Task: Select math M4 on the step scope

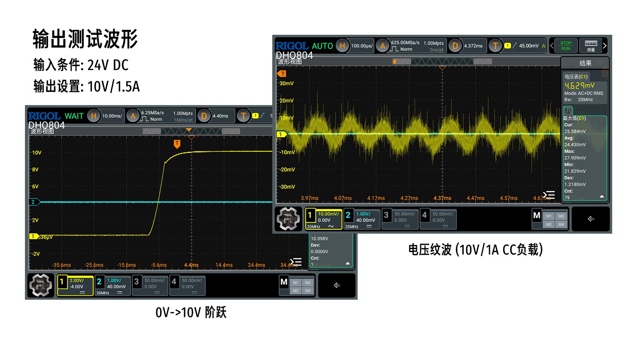Action: (307, 291)
